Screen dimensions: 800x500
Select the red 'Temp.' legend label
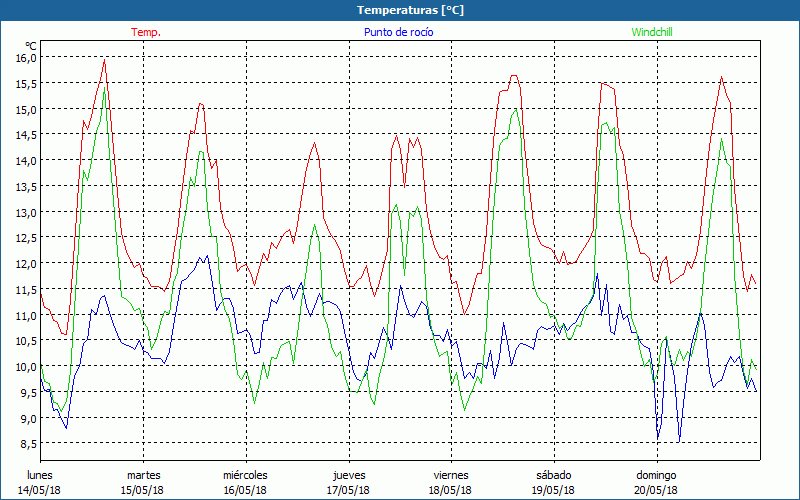pos(146,32)
